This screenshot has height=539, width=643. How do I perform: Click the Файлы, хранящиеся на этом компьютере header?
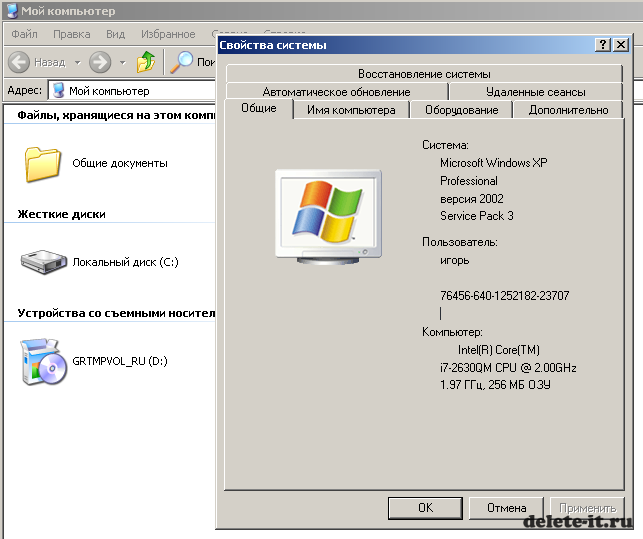(116, 115)
